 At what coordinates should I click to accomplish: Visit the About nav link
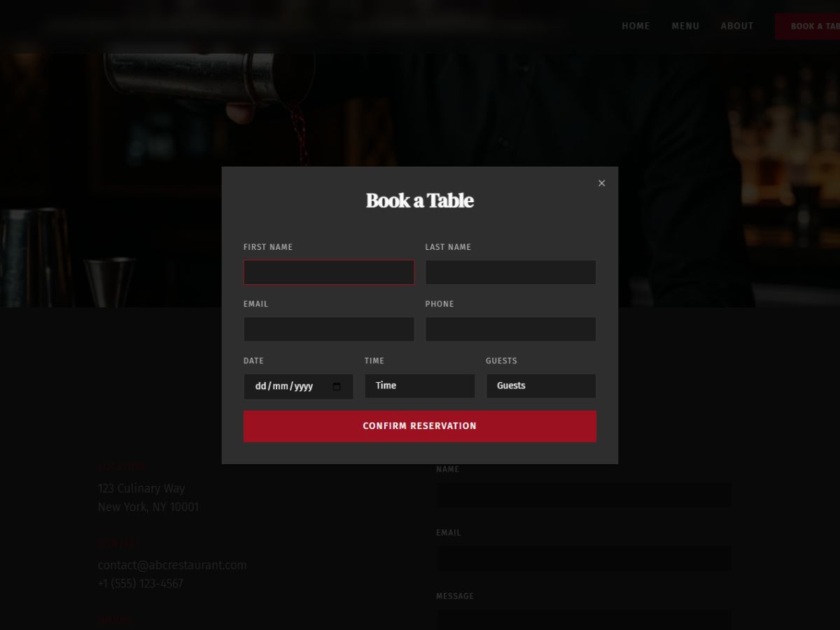pos(737,26)
